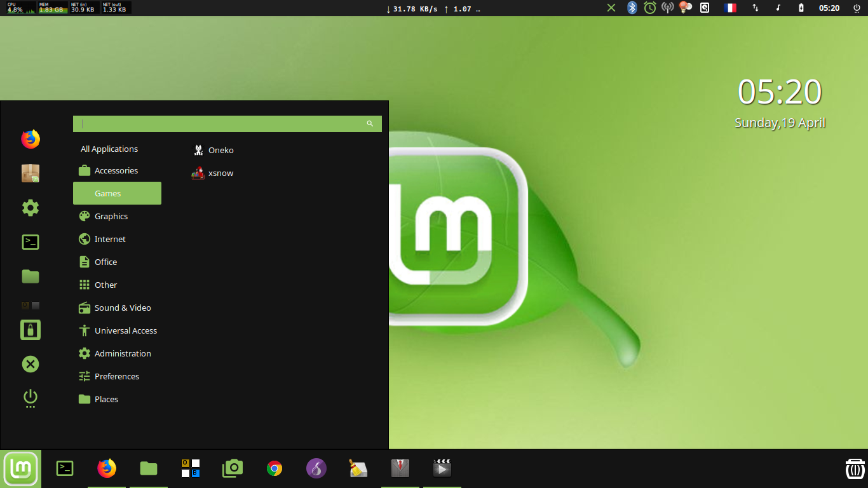Click the menu search text field

click(227, 124)
